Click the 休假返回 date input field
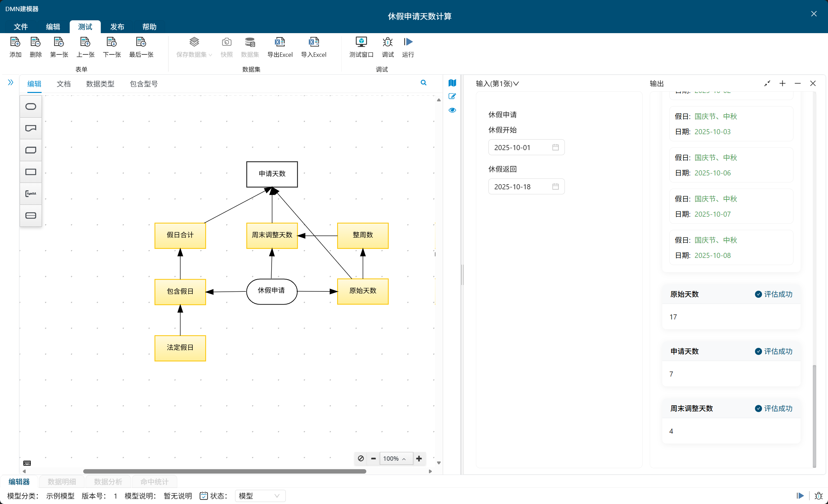828x504 pixels. coord(526,187)
